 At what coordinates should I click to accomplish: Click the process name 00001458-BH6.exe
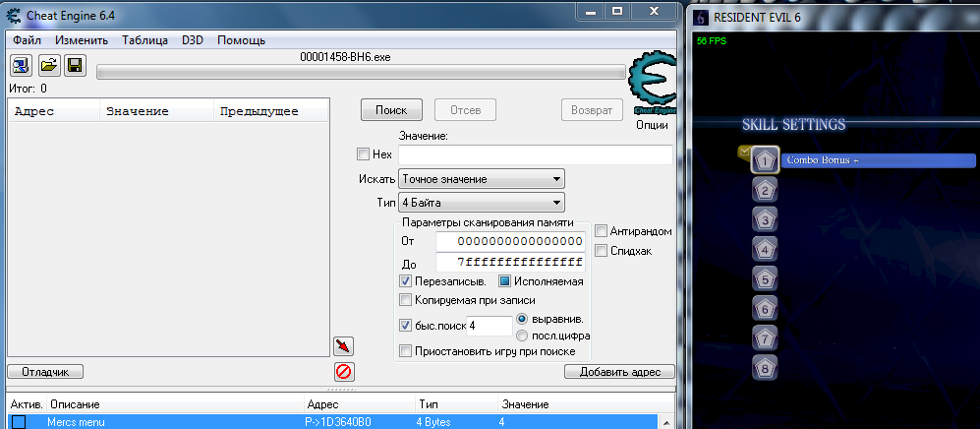click(x=346, y=57)
